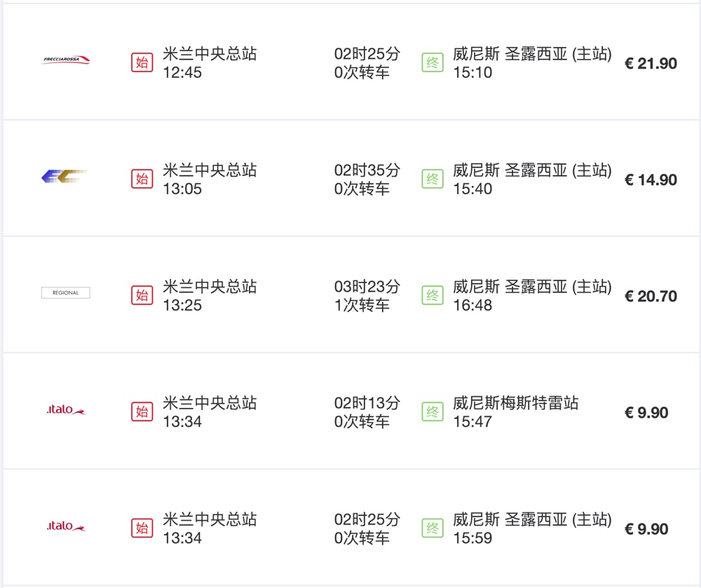Click the red 始 icon on the 12:45 departure

click(x=142, y=62)
